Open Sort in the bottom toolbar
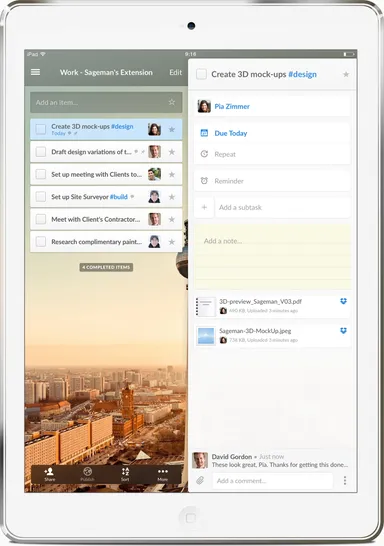 click(125, 474)
